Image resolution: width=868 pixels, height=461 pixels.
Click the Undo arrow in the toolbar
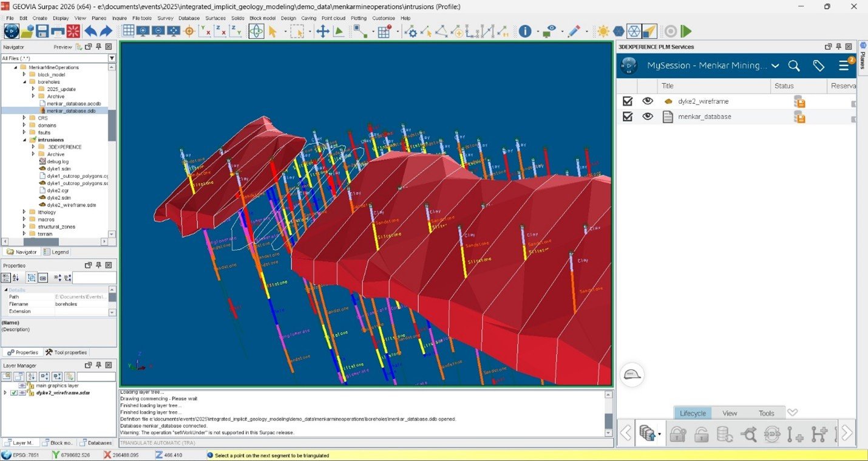pos(90,31)
